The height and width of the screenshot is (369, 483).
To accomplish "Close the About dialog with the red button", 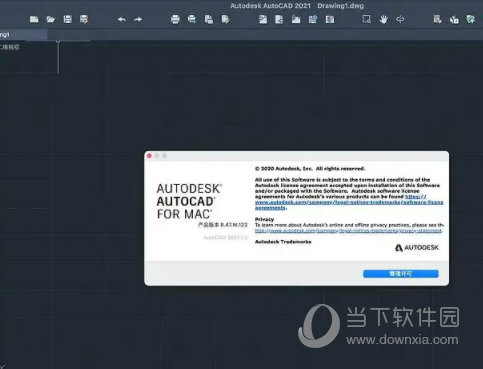I will click(x=149, y=156).
